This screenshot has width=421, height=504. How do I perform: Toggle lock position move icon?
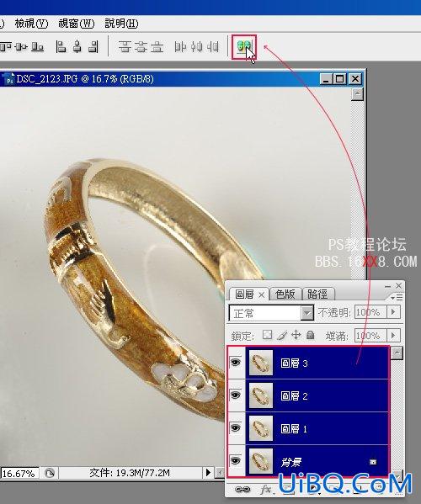click(x=296, y=335)
